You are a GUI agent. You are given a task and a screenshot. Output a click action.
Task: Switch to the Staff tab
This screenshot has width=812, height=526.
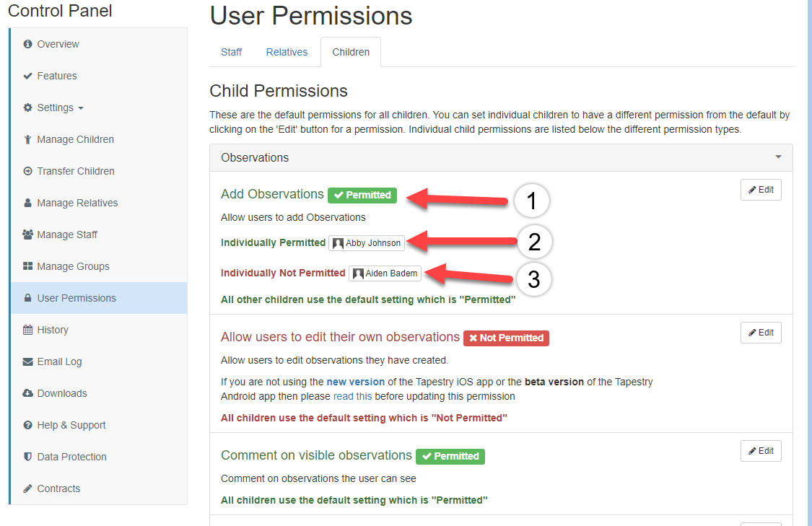(x=231, y=52)
